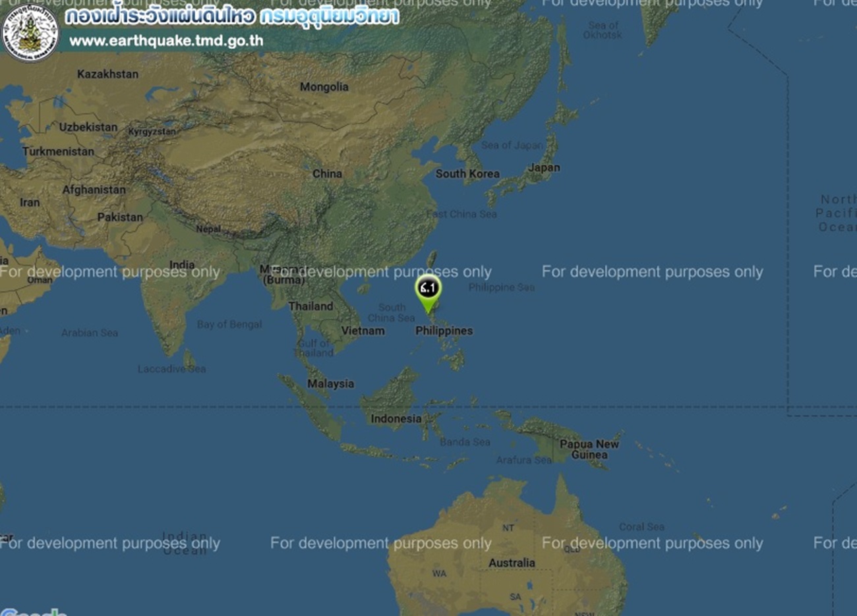Click the North Pacific Ocean label
Viewport: 857px width, 616px height.
837,213
